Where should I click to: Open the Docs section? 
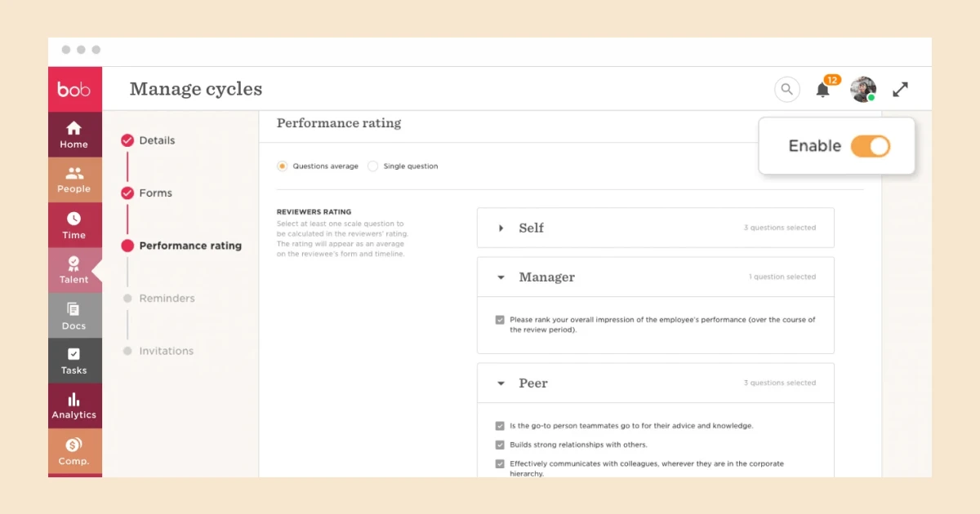[74, 317]
